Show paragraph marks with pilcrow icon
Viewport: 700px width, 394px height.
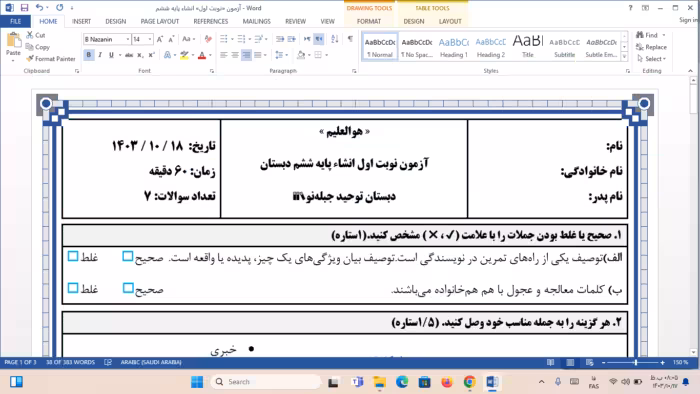pos(350,39)
